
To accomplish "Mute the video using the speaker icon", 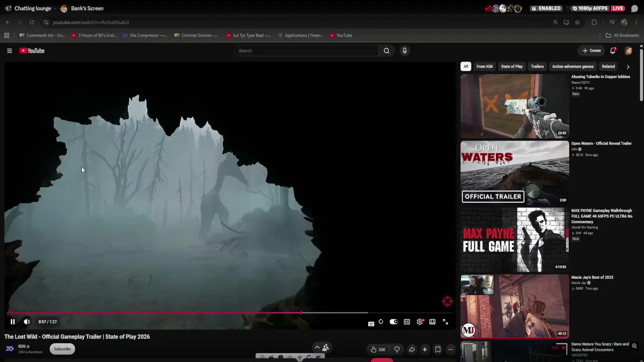I will 27,322.
